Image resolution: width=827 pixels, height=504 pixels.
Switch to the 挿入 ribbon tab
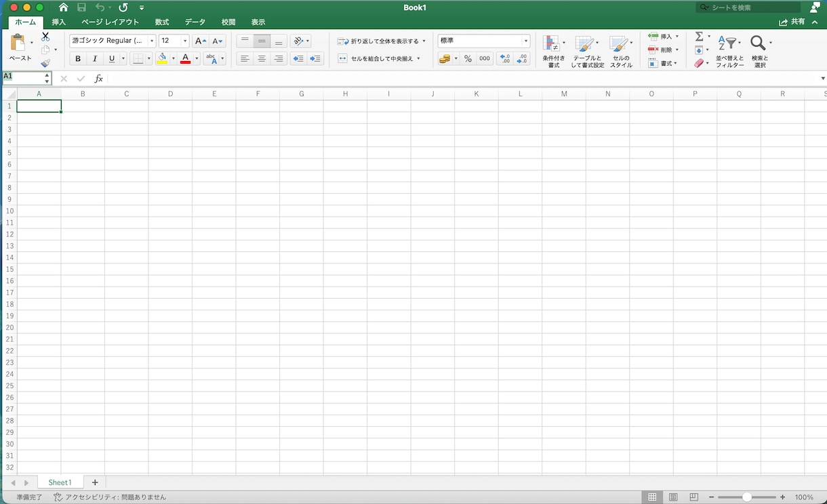pos(59,22)
